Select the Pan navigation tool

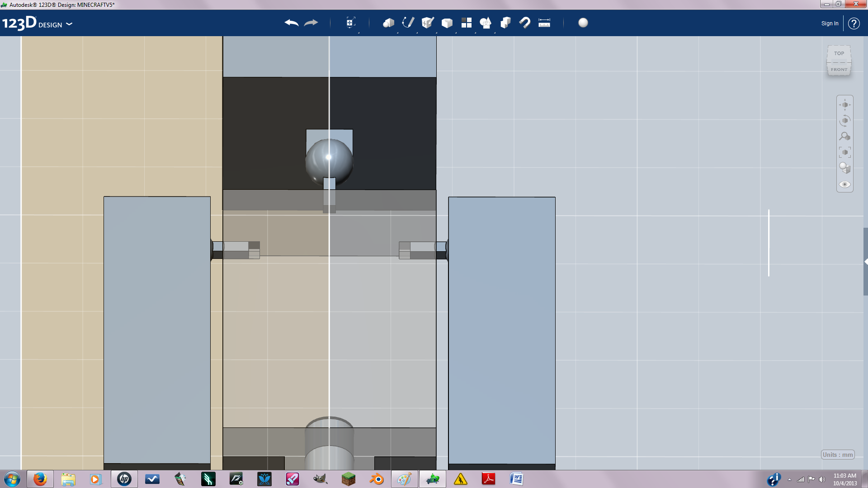click(845, 105)
